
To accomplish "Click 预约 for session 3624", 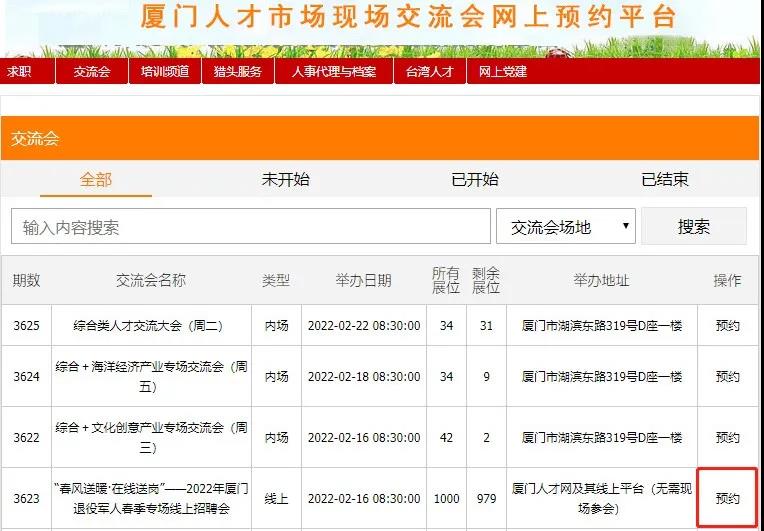I will [x=727, y=377].
